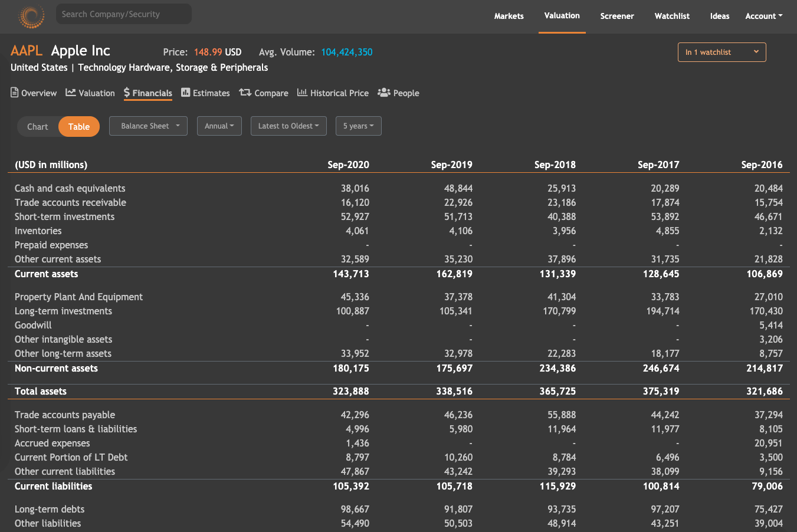Click the Property Plant And Equipment label
The height and width of the screenshot is (532, 797).
pyautogui.click(x=78, y=297)
